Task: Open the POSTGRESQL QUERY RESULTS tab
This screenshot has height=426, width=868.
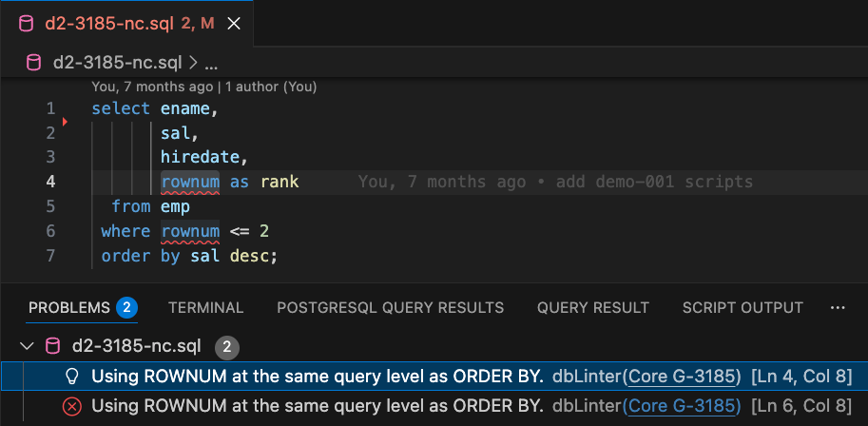Action: (390, 308)
